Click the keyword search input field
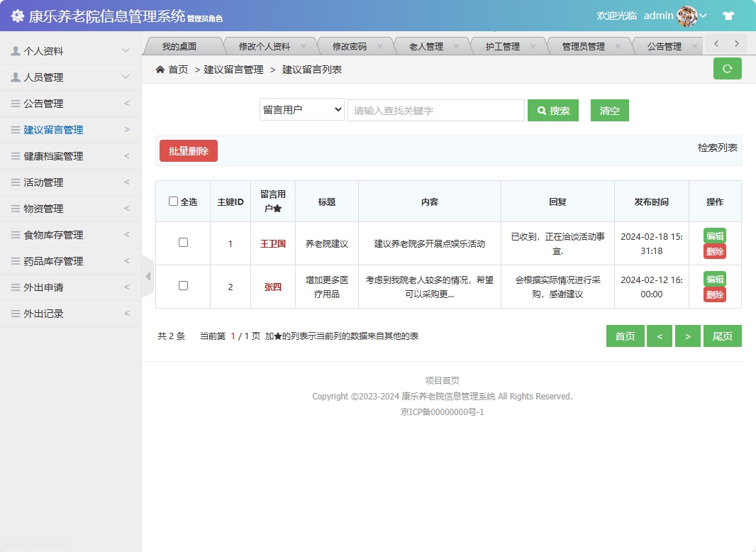 point(435,110)
